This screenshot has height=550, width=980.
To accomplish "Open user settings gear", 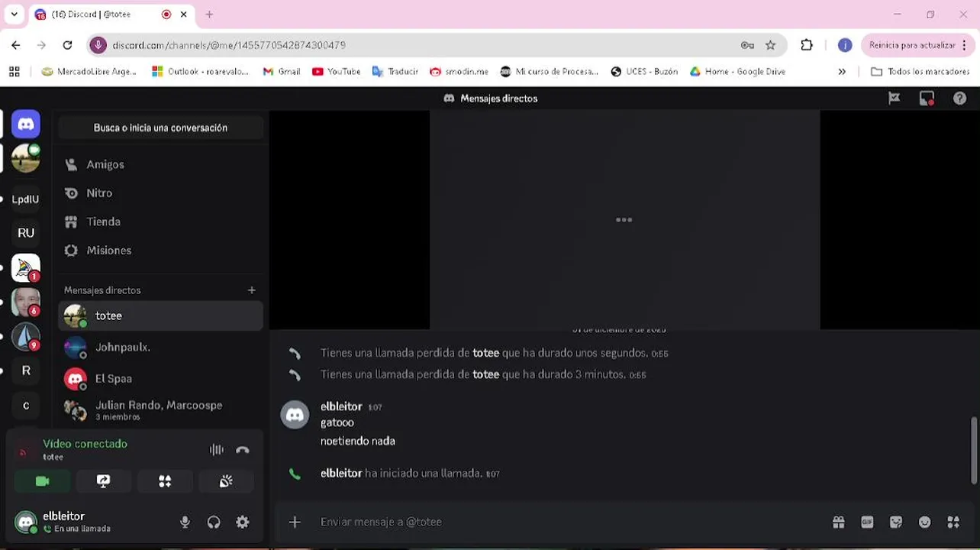I will tap(243, 522).
